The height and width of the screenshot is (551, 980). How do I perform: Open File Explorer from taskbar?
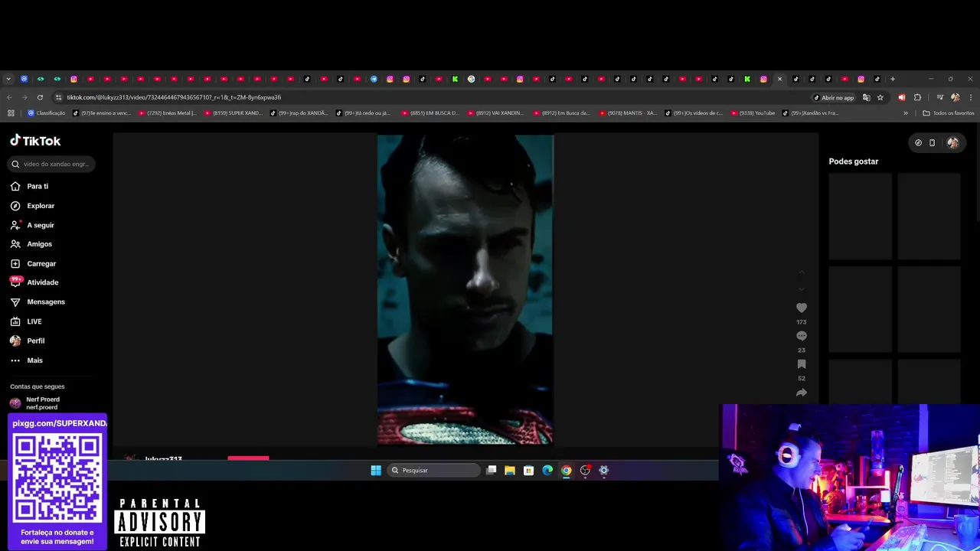coord(510,471)
